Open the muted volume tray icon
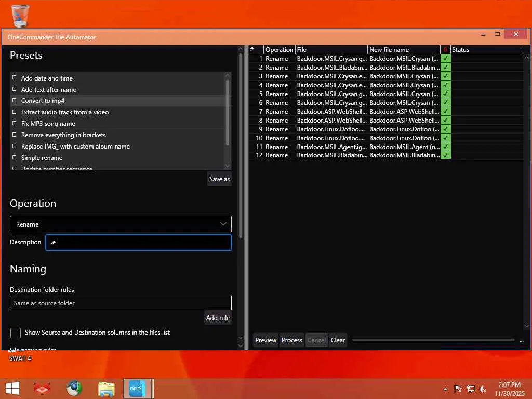The image size is (532, 399). pyautogui.click(x=483, y=389)
